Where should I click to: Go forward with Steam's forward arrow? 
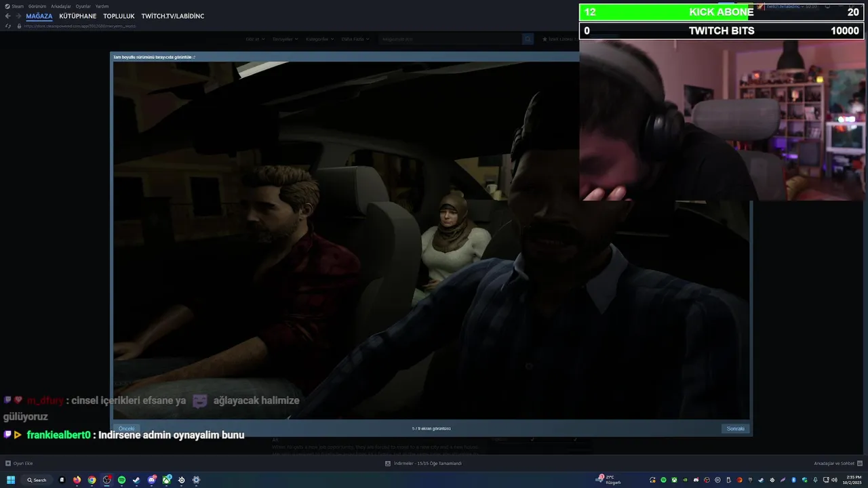pos(18,16)
